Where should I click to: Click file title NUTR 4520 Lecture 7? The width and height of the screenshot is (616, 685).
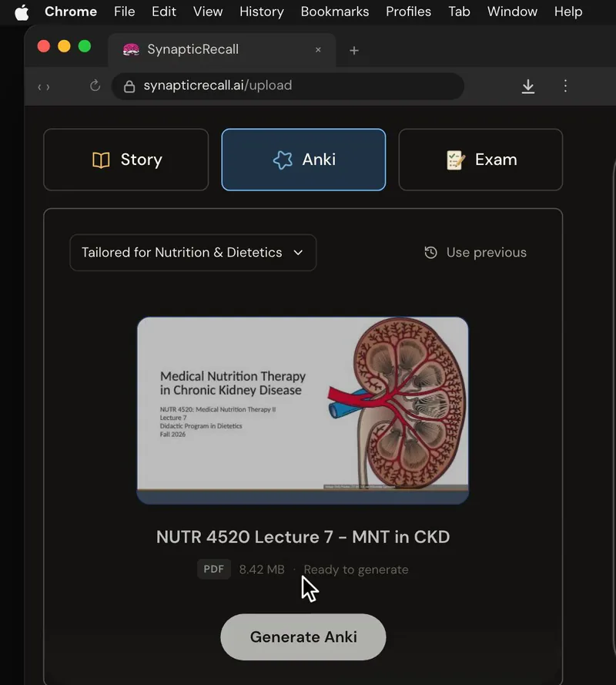303,537
